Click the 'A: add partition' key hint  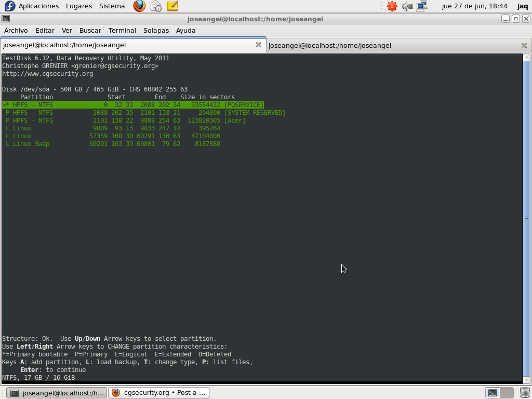[x=51, y=362]
